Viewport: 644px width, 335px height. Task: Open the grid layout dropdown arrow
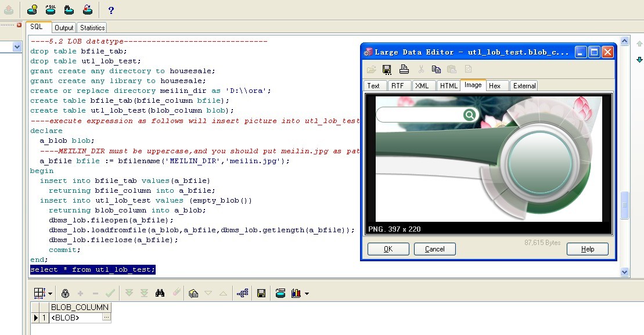coord(50,293)
